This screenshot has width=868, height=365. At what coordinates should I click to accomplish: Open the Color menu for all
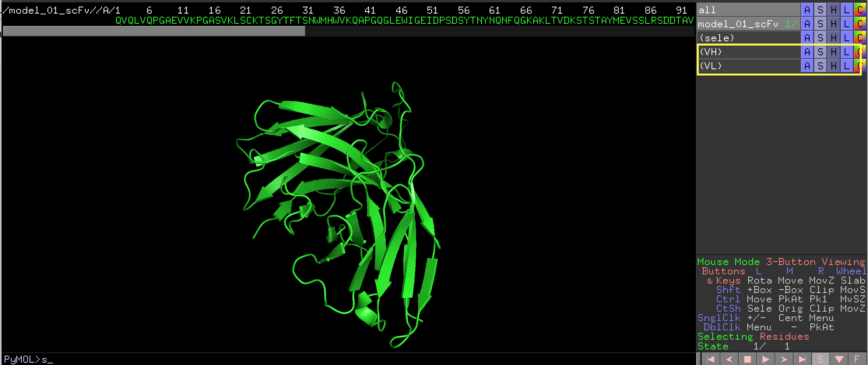860,10
